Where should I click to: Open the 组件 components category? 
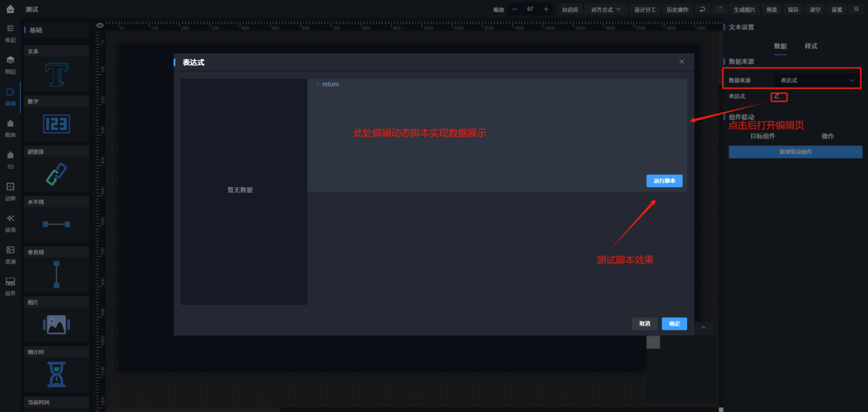(10, 286)
